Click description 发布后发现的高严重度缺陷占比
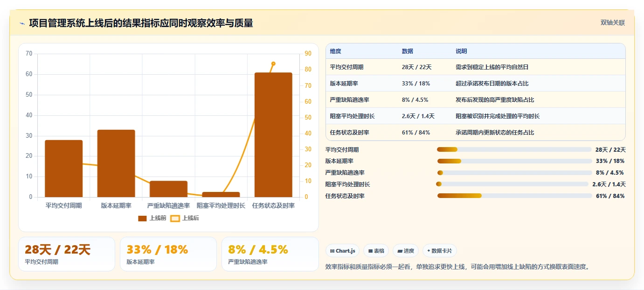The height and width of the screenshot is (290, 644). point(495,100)
